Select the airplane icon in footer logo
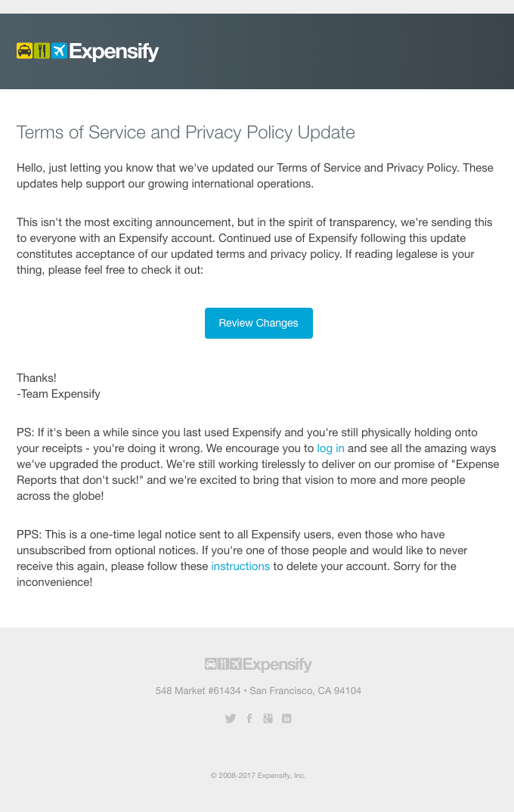This screenshot has height=812, width=514. pyautogui.click(x=237, y=664)
